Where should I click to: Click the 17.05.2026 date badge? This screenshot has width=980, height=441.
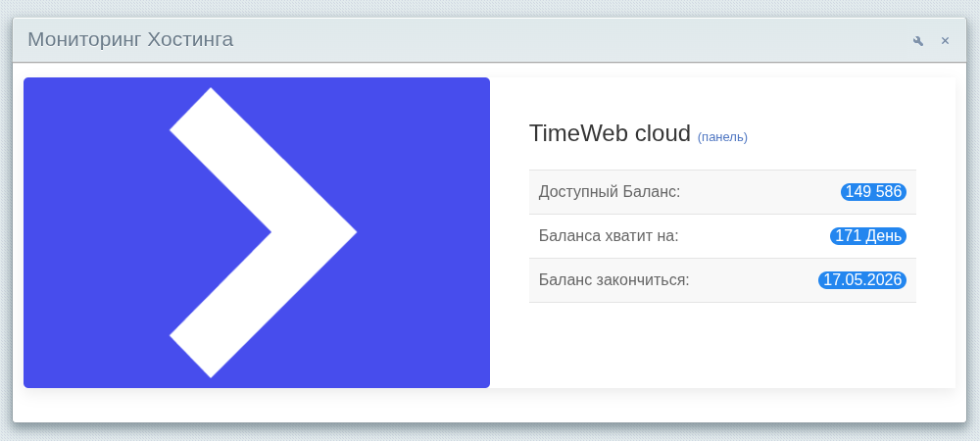point(862,280)
